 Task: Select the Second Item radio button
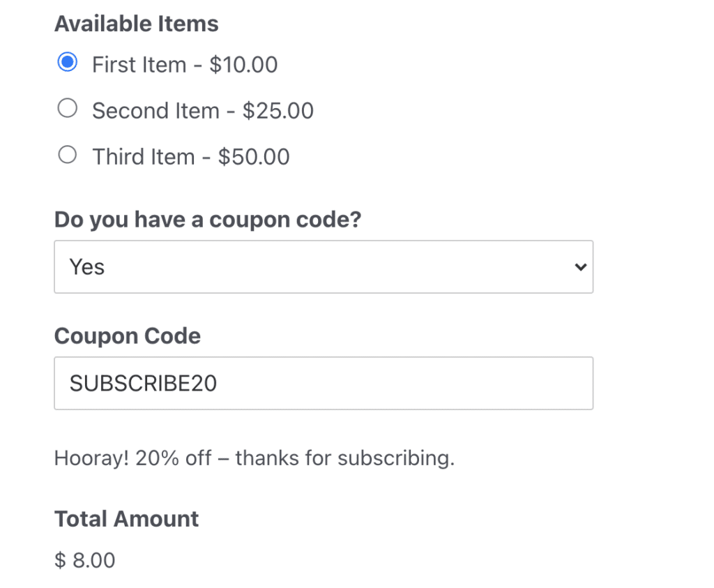pyautogui.click(x=67, y=107)
